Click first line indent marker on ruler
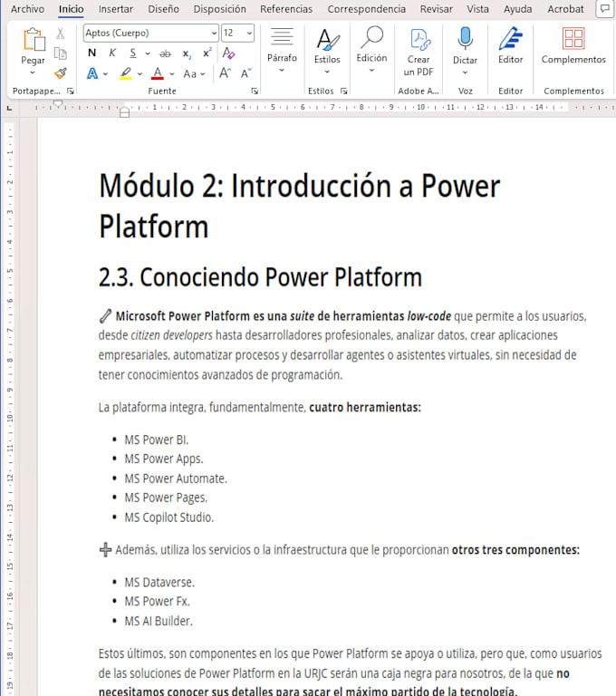Viewport: 616px width, 696px height. 57,104
